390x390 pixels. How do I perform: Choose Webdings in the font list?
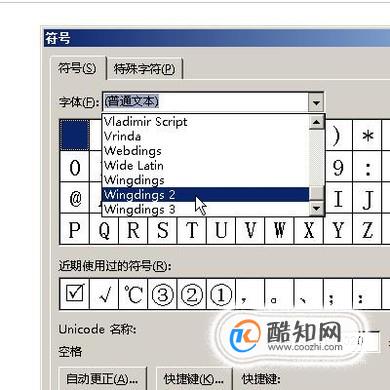pyautogui.click(x=205, y=151)
